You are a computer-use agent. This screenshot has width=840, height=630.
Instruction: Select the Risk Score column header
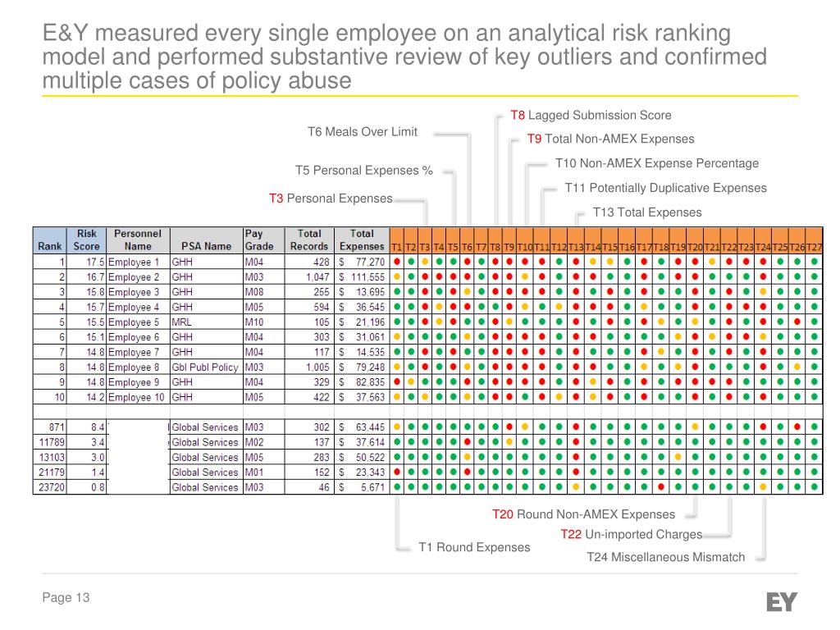(x=86, y=240)
